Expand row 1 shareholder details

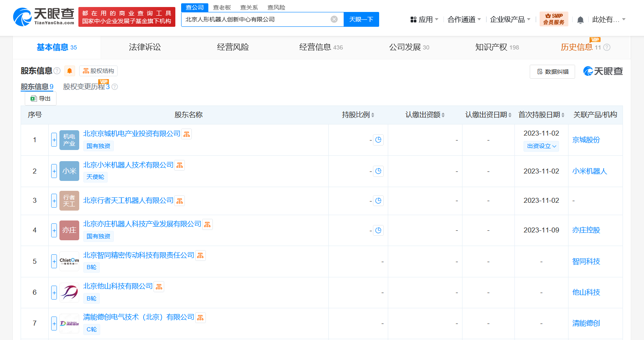click(54, 140)
